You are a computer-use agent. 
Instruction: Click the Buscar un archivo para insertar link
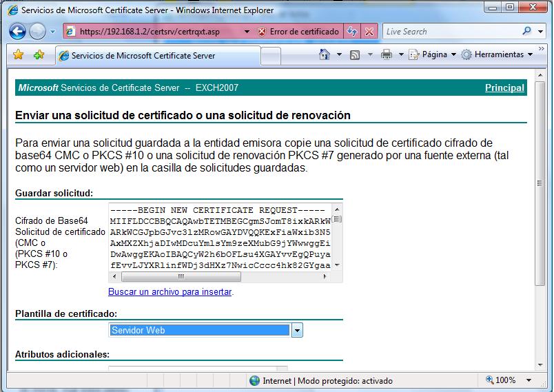click(x=170, y=291)
